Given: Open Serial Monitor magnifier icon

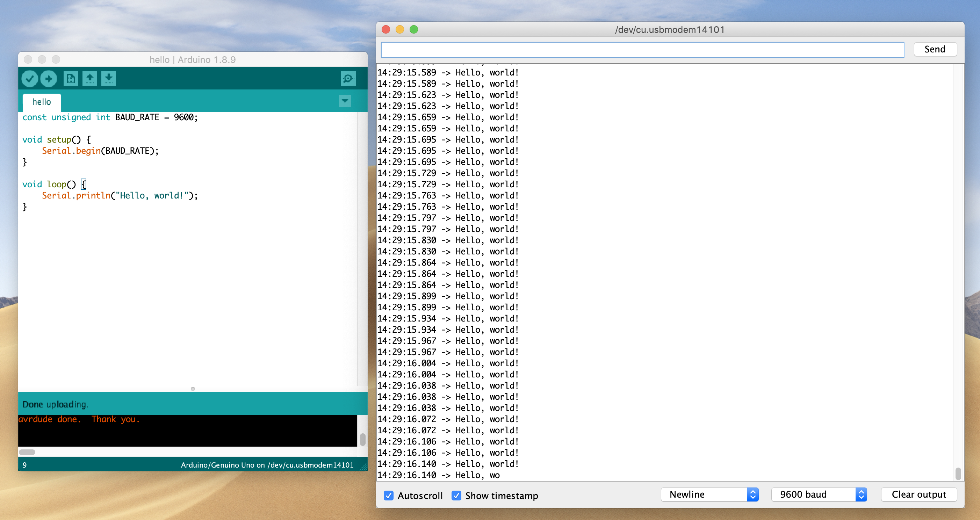Looking at the screenshot, I should (348, 79).
